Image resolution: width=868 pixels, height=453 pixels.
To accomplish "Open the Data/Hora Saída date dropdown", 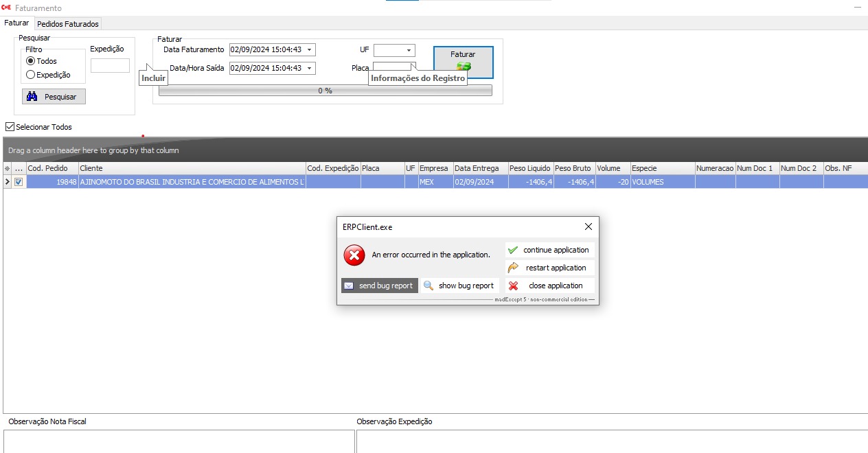I will (x=310, y=69).
